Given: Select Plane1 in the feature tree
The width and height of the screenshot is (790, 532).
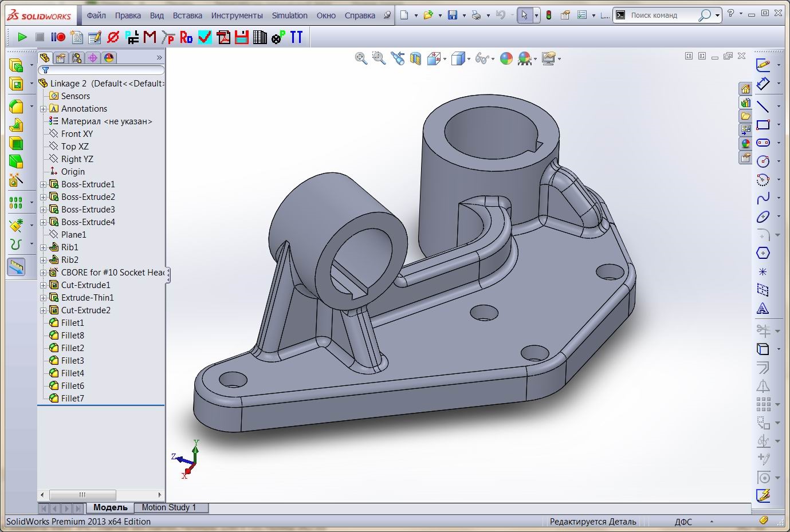Looking at the screenshot, I should coord(73,235).
